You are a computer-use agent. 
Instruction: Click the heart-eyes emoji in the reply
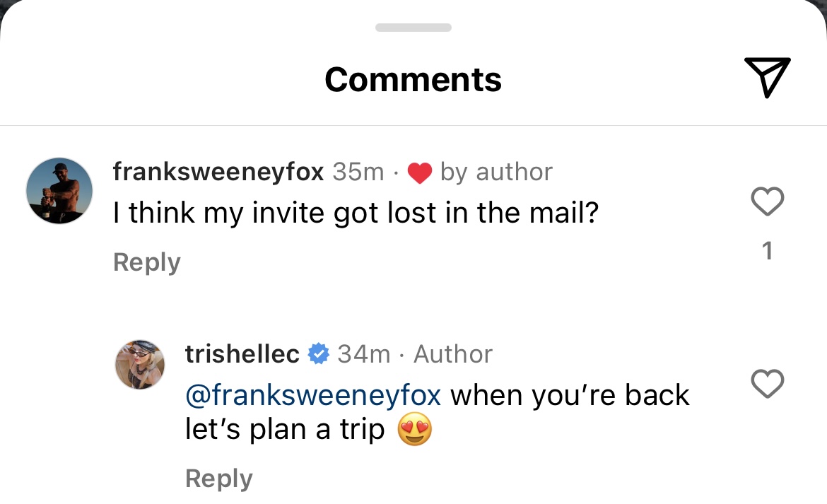(414, 429)
